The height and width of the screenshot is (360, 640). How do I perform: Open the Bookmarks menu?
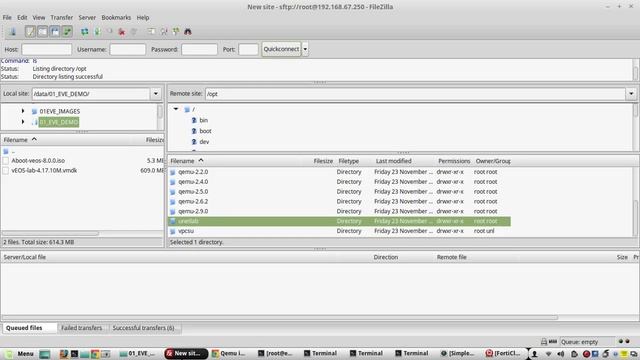tap(116, 18)
